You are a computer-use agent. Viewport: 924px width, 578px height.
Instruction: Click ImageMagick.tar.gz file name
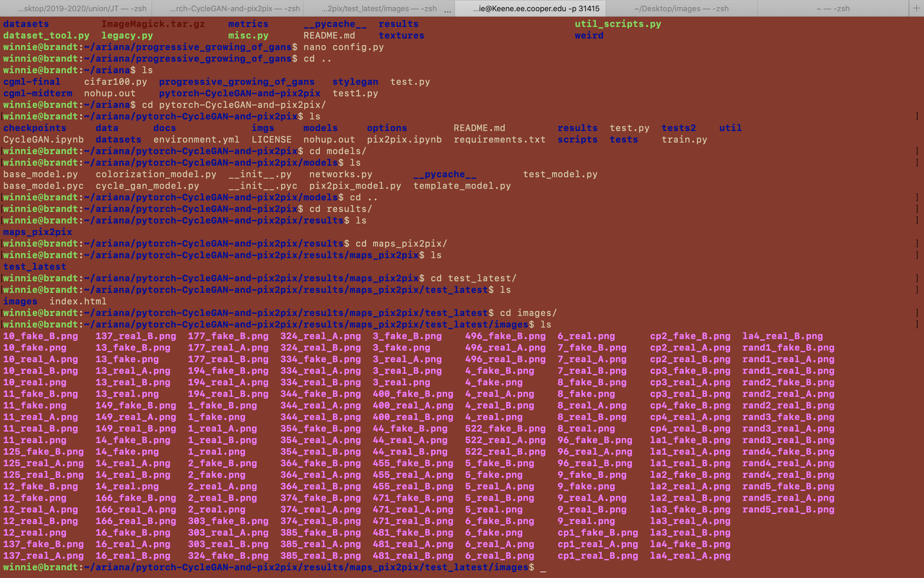tap(153, 24)
